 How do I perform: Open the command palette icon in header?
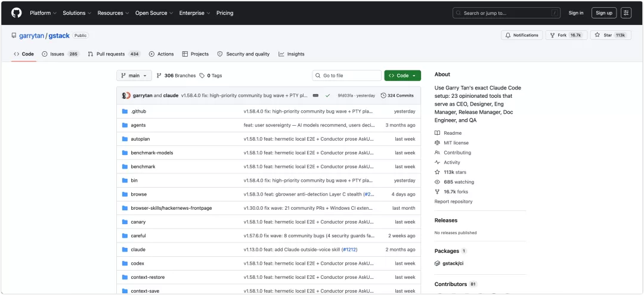click(626, 13)
